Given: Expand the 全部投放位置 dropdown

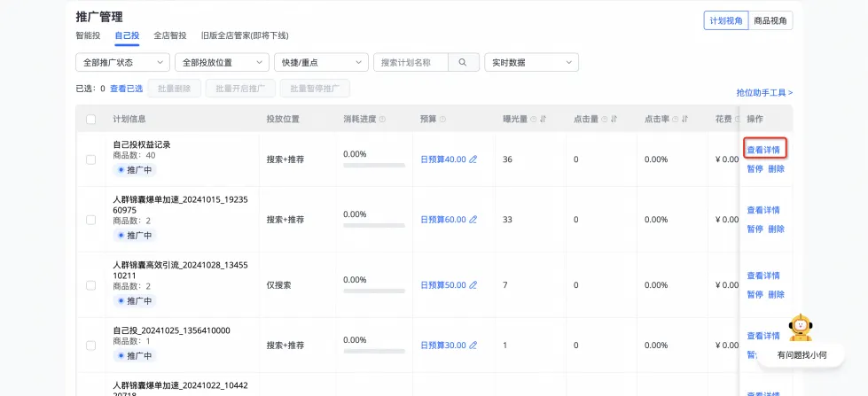Looking at the screenshot, I should click(222, 62).
